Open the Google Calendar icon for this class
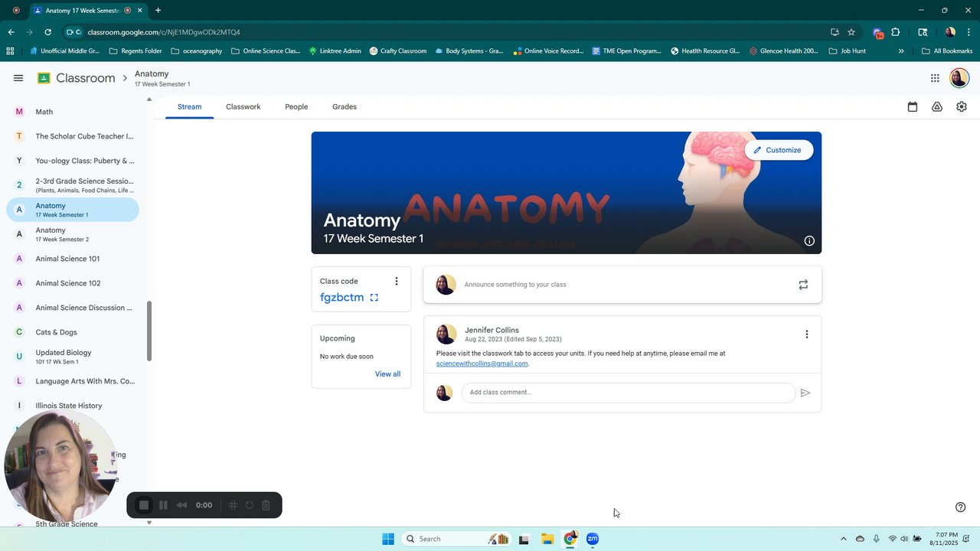980x551 pixels. 913,107
